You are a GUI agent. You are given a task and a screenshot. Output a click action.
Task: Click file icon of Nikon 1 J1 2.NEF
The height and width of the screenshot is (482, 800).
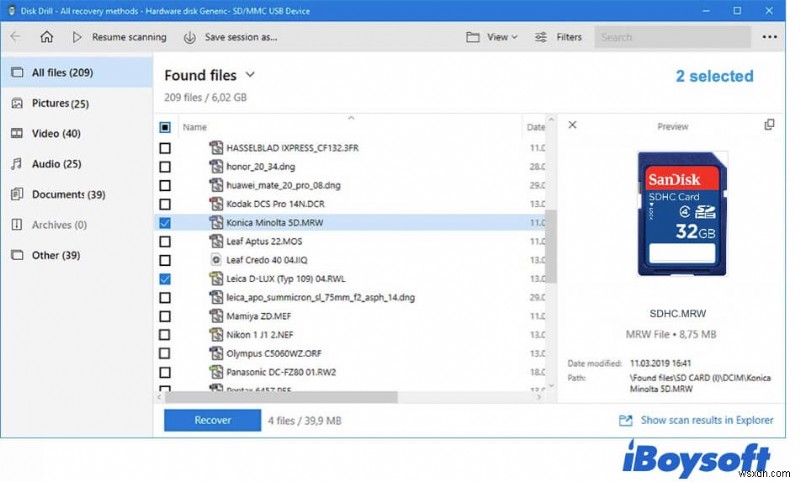pyautogui.click(x=216, y=335)
